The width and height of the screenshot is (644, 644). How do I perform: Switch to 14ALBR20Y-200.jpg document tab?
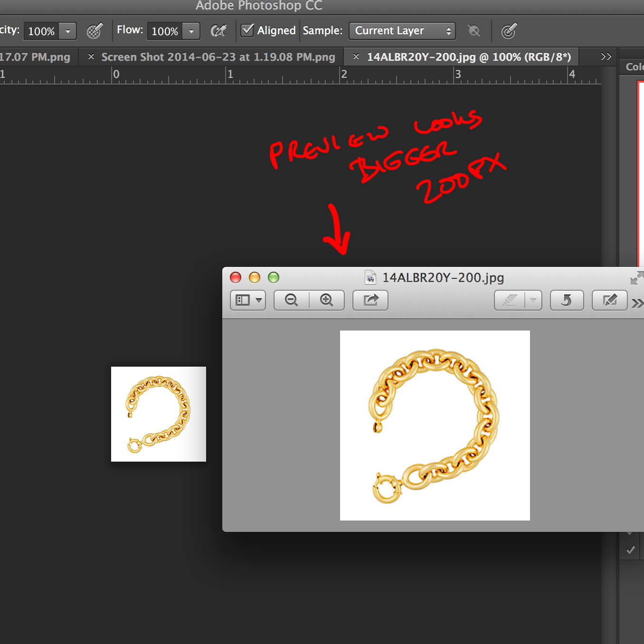coord(469,57)
